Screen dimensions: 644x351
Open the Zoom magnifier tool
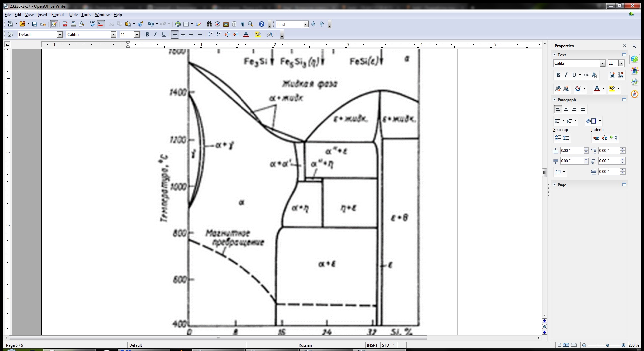coord(251,24)
